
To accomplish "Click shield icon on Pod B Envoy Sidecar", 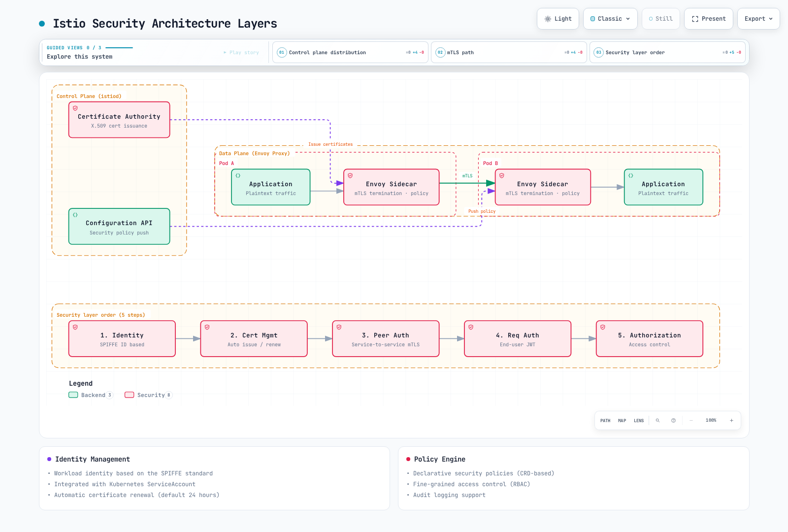I will coord(502,176).
